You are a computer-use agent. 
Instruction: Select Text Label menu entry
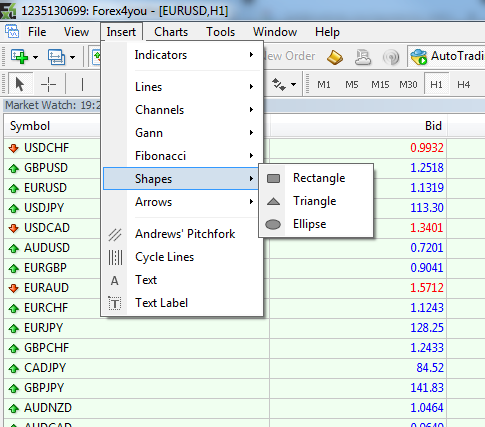tap(182, 303)
